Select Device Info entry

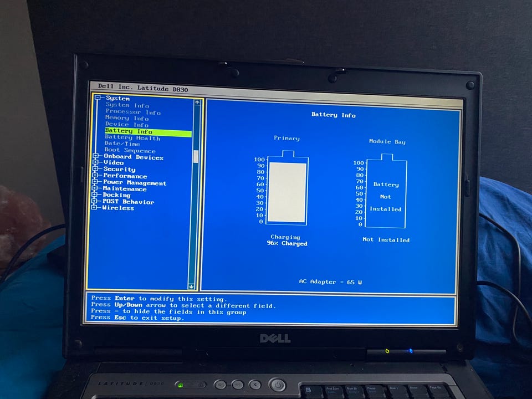coord(126,125)
